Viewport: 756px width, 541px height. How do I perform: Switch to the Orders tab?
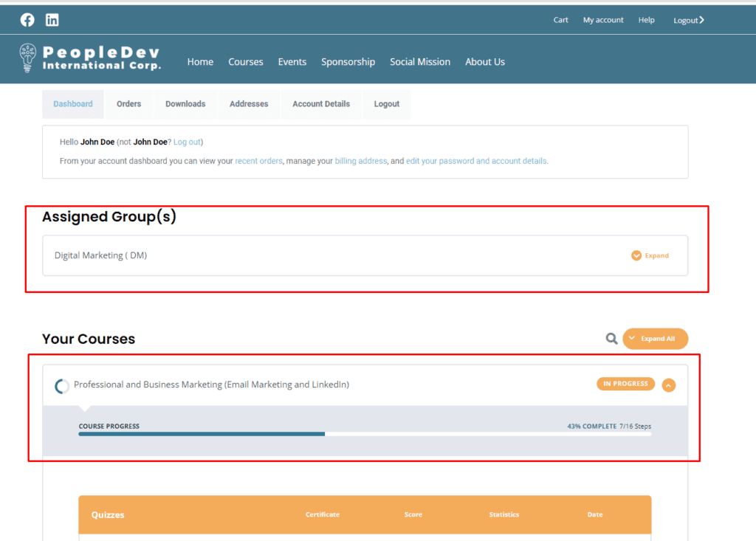[128, 104]
